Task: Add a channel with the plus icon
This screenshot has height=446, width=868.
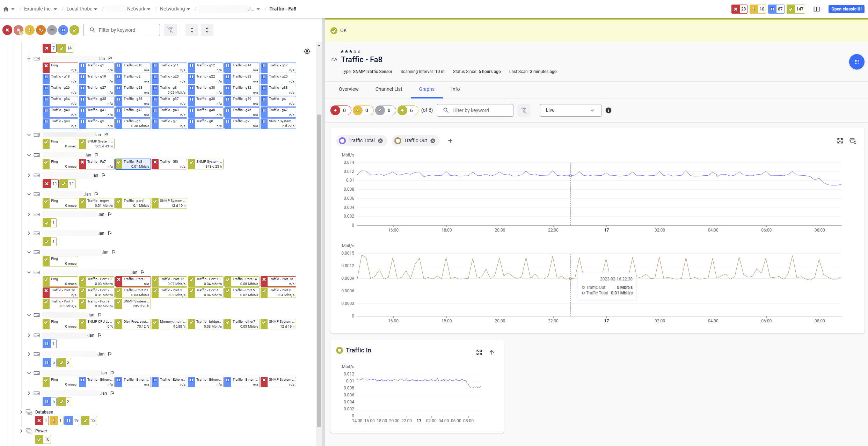Action: tap(450, 141)
